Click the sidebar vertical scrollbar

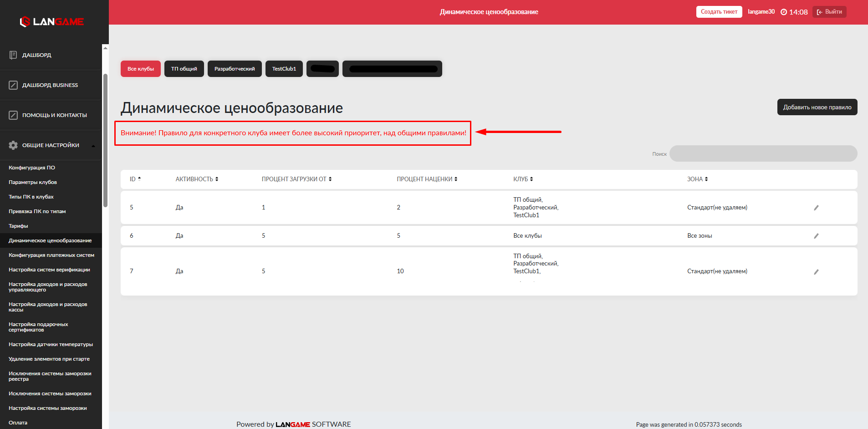point(105,140)
